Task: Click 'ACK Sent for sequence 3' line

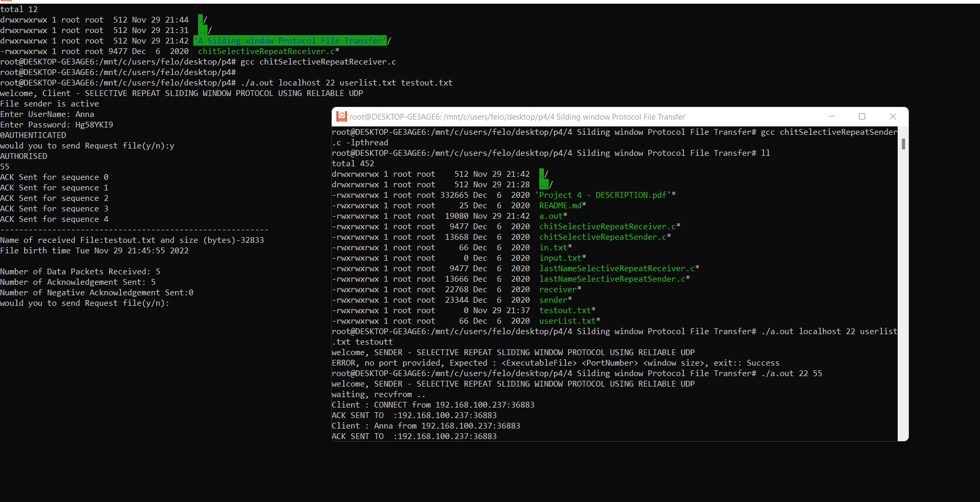Action: pos(54,209)
